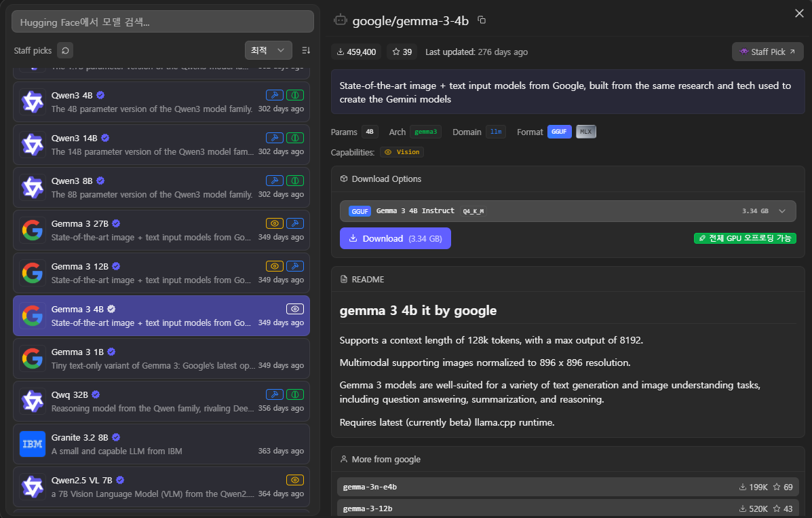Open the Staff Pick link button
Screen dimensions: 812x518
tap(767, 52)
